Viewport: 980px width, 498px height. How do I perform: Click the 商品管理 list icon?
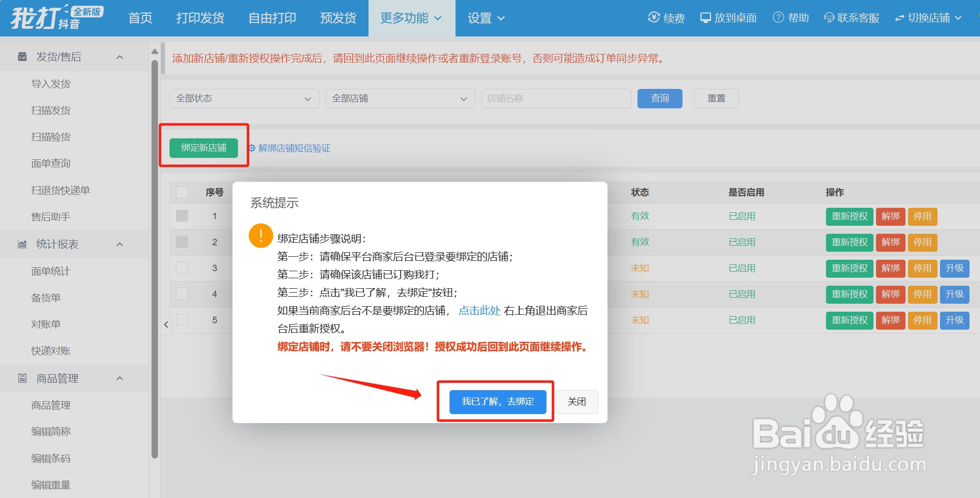pyautogui.click(x=22, y=378)
